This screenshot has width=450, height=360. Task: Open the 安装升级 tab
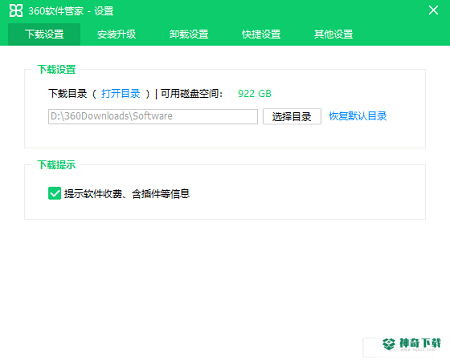click(x=116, y=34)
